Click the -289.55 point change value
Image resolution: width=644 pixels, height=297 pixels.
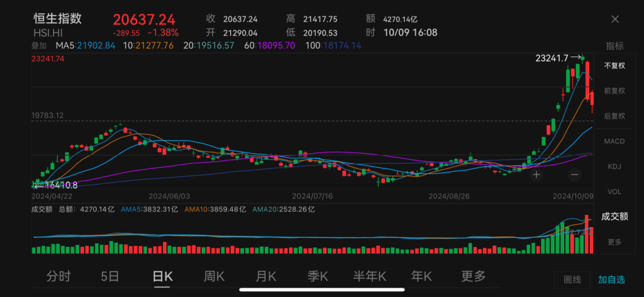tap(126, 33)
